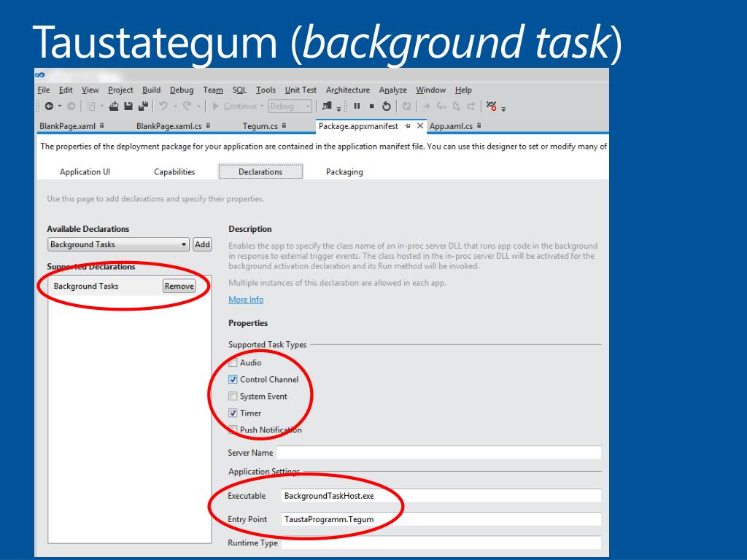
Task: Toggle the Audio task type checkbox
Action: pos(233,363)
